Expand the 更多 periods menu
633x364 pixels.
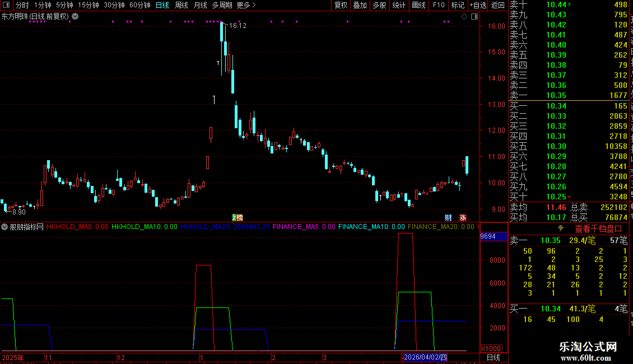tap(246, 5)
